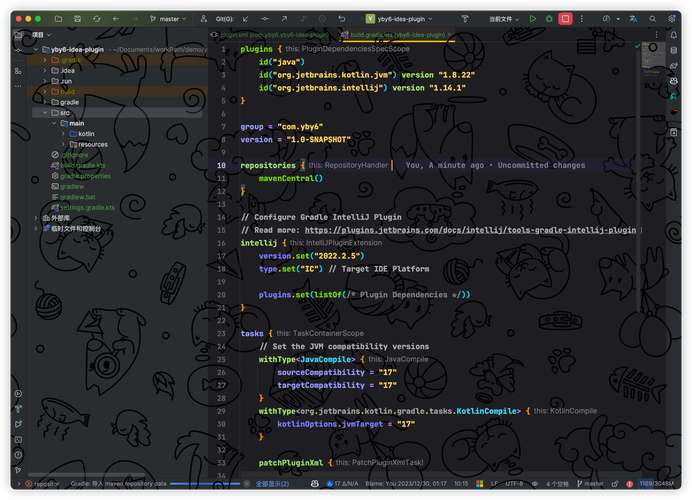Click the Search Everywhere magnifier icon

[652, 19]
